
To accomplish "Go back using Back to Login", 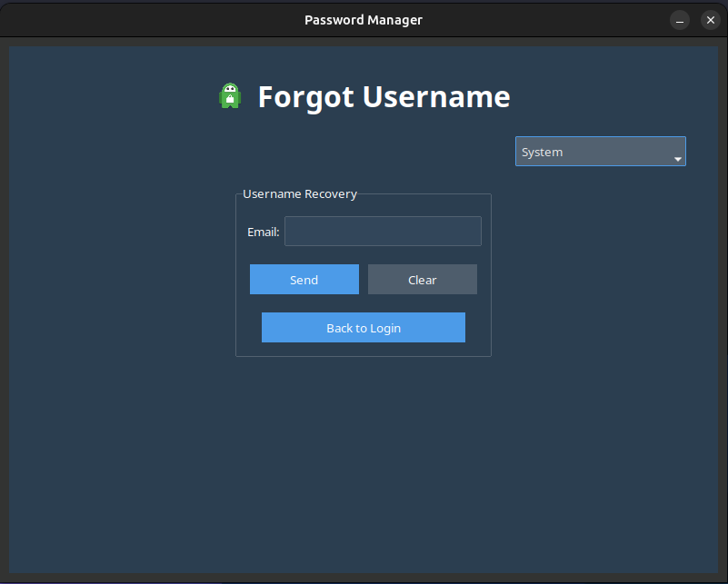I will click(364, 328).
